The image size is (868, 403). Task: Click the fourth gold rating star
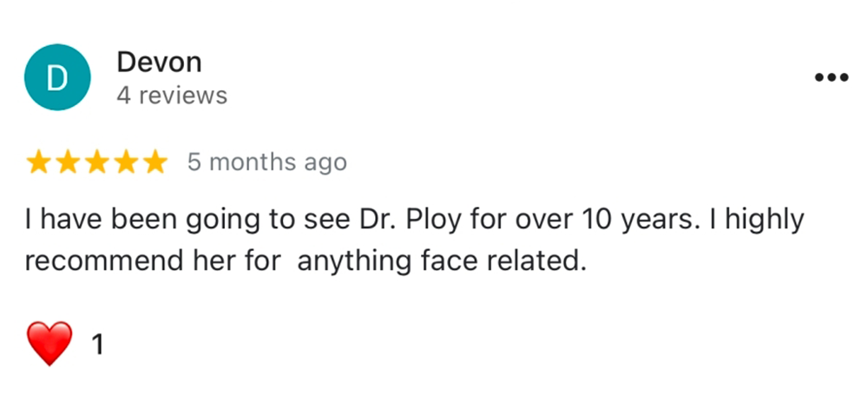click(126, 162)
